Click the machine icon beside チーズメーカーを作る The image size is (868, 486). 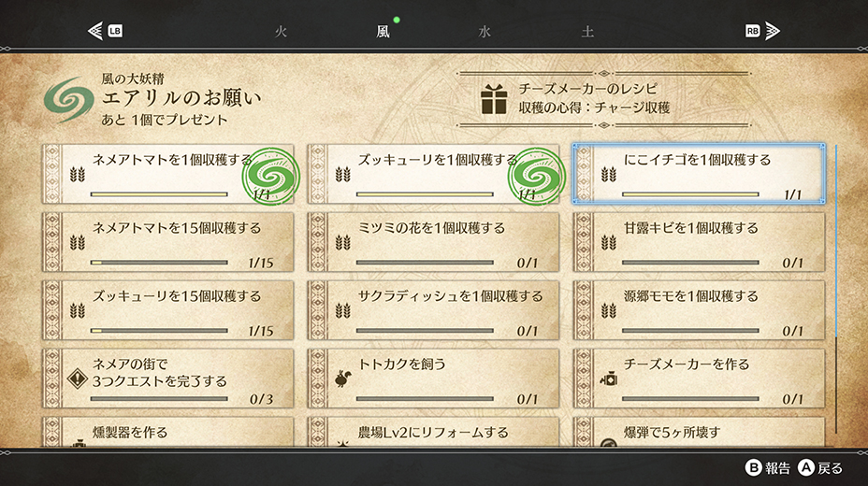click(608, 379)
